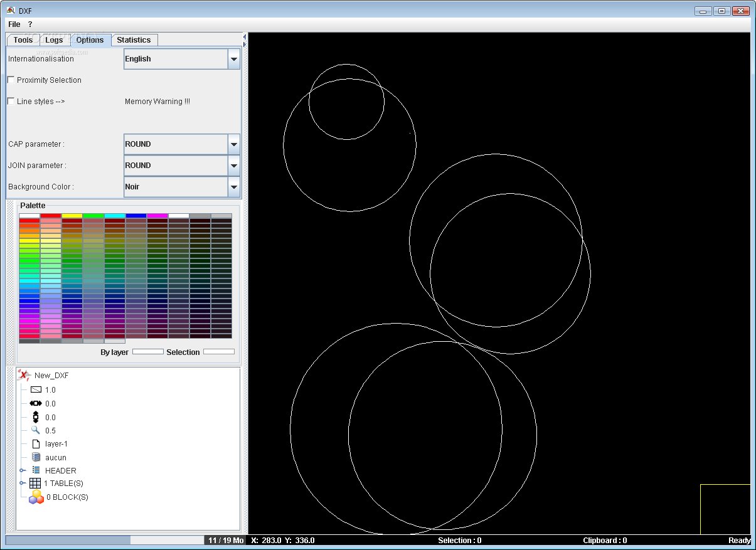
Task: Pick the cyan swatch in palette top row
Action: (x=115, y=216)
